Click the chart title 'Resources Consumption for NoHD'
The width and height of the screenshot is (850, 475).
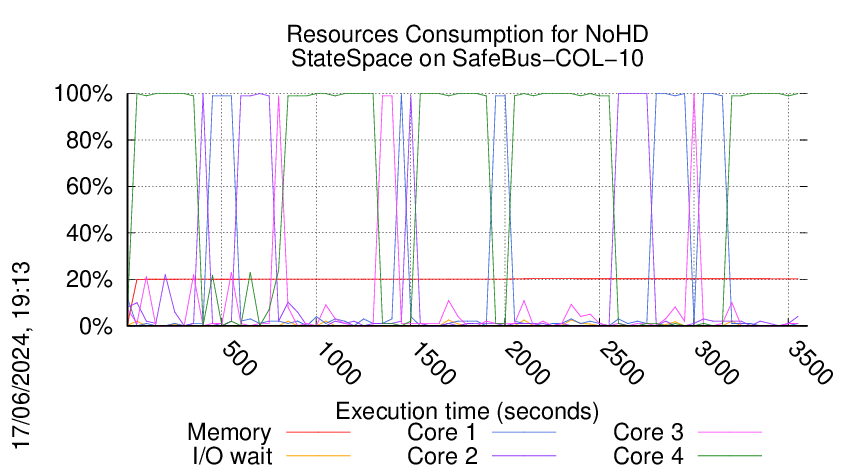coord(467,34)
